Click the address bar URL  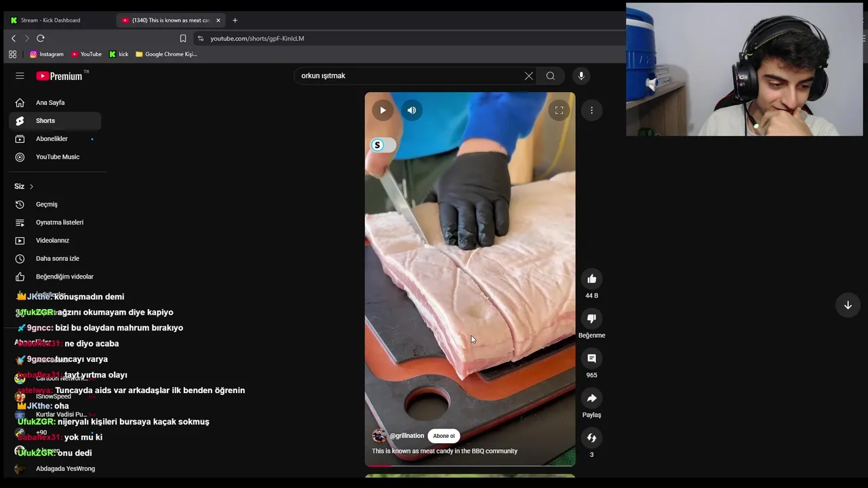pyautogui.click(x=258, y=39)
